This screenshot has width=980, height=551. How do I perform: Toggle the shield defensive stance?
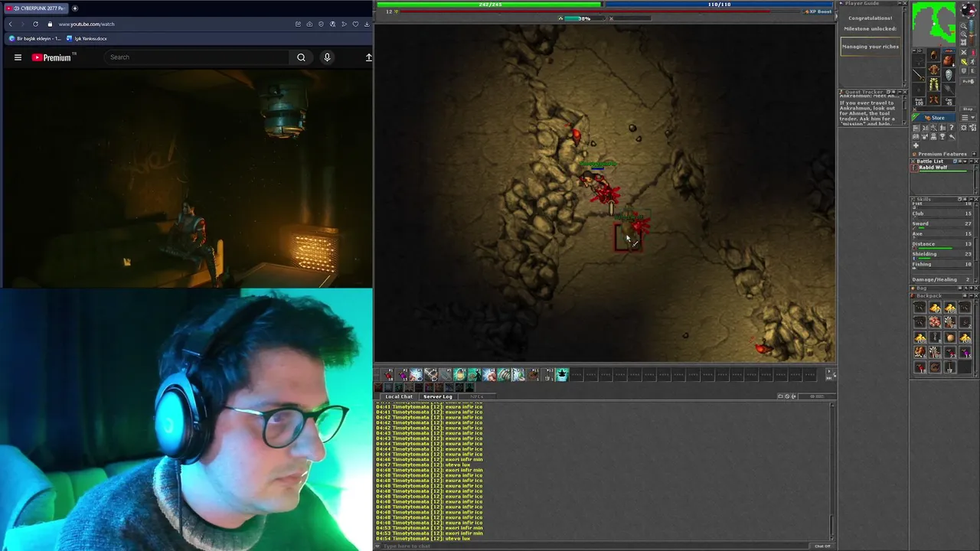pyautogui.click(x=964, y=70)
